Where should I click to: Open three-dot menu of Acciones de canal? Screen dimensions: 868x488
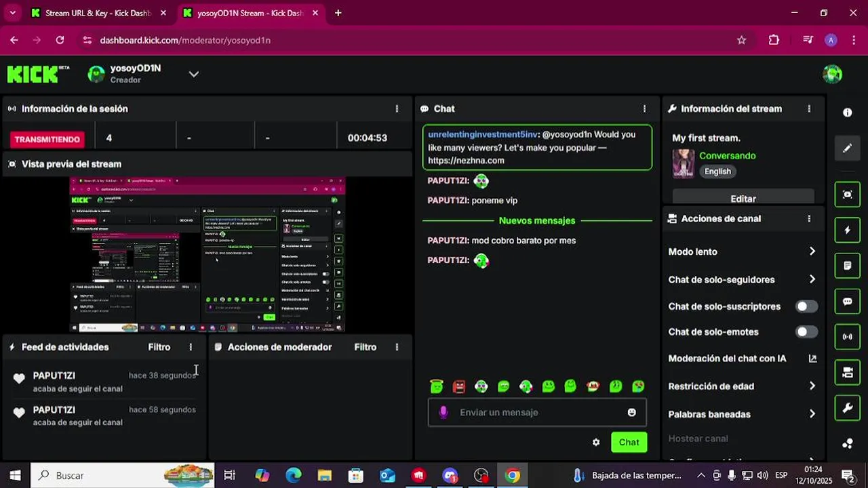coord(808,218)
